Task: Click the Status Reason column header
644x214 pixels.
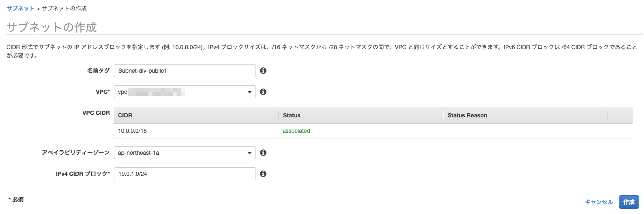Action: (x=526, y=115)
